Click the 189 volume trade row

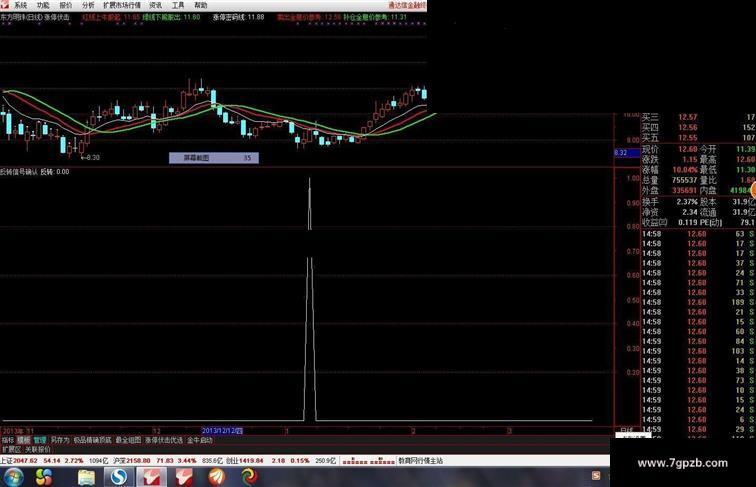[x=698, y=302]
